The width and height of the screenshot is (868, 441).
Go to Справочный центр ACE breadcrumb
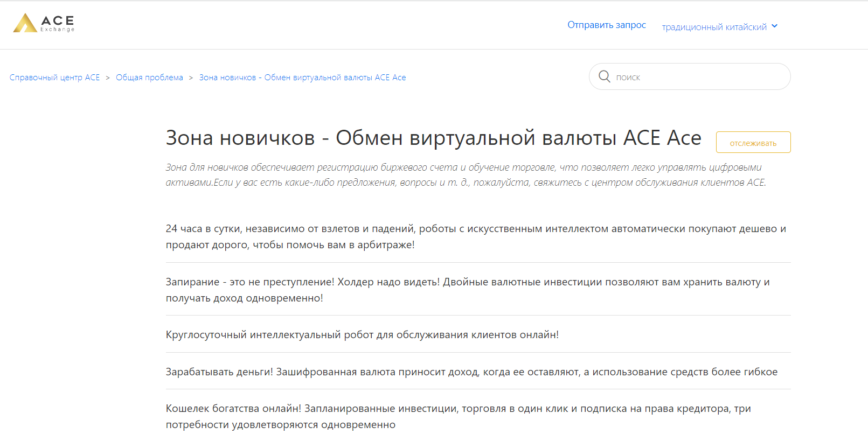54,78
